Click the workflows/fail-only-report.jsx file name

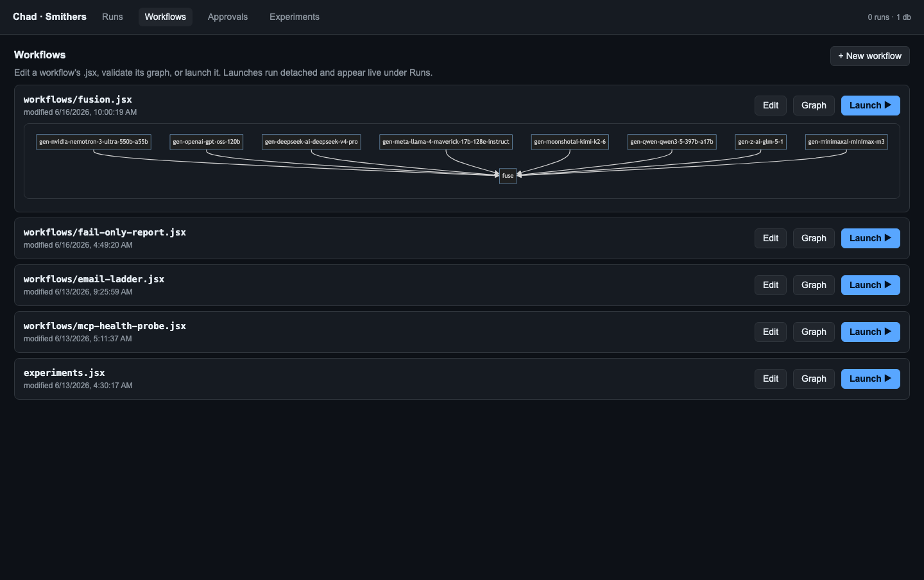click(x=105, y=232)
